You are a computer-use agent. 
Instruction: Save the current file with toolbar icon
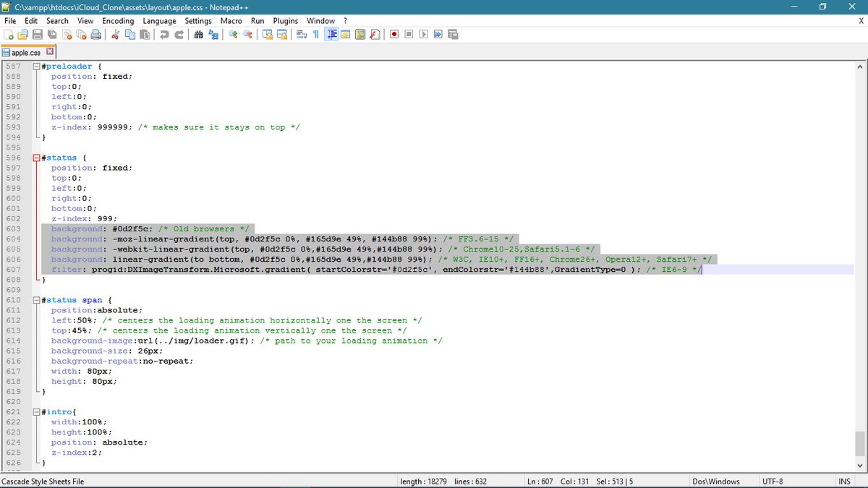click(x=38, y=34)
